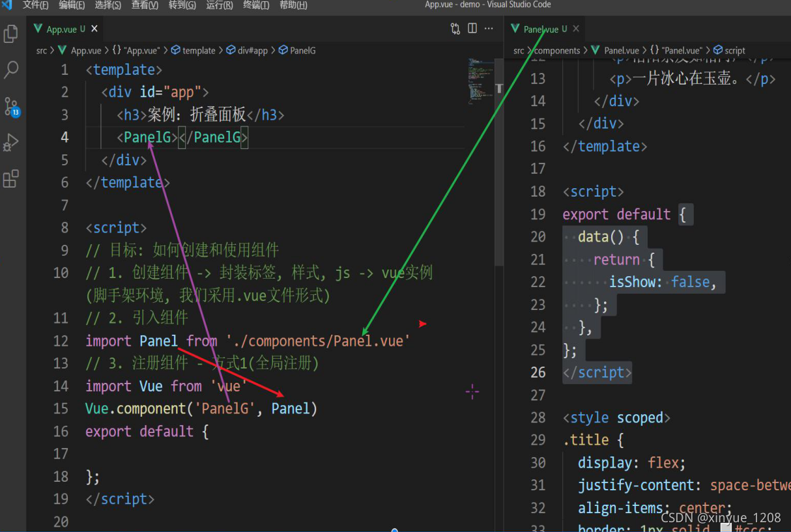791x532 pixels.
Task: Click the Open Changes icon in the editor toolbar
Action: click(455, 29)
